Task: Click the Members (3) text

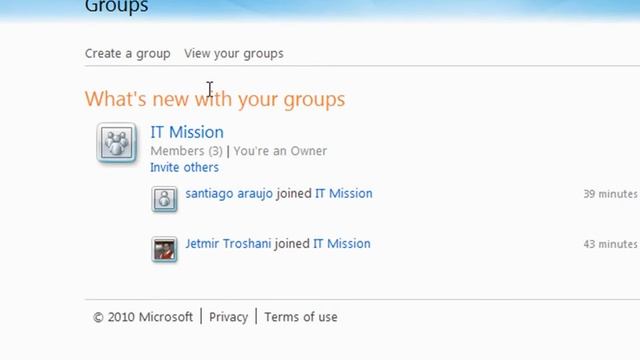Action: click(187, 151)
